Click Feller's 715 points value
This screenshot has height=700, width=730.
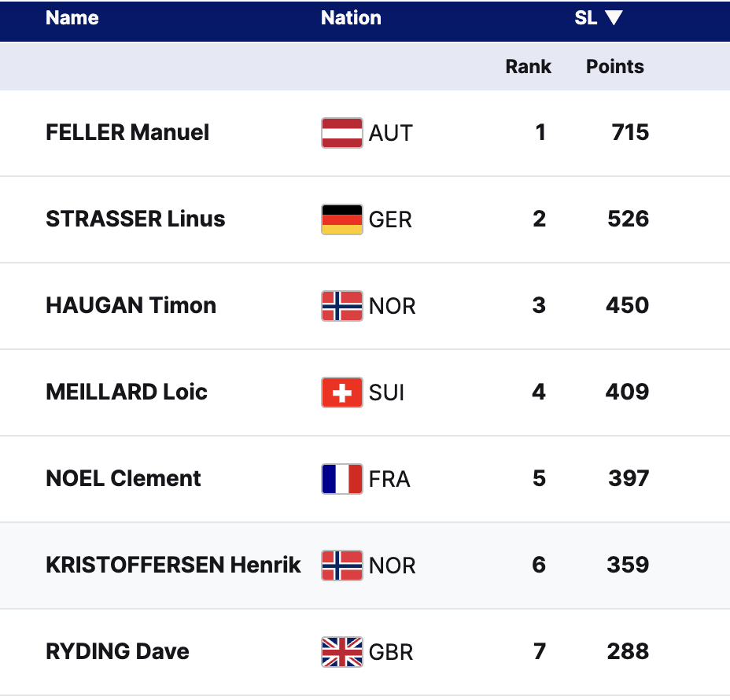coord(630,132)
